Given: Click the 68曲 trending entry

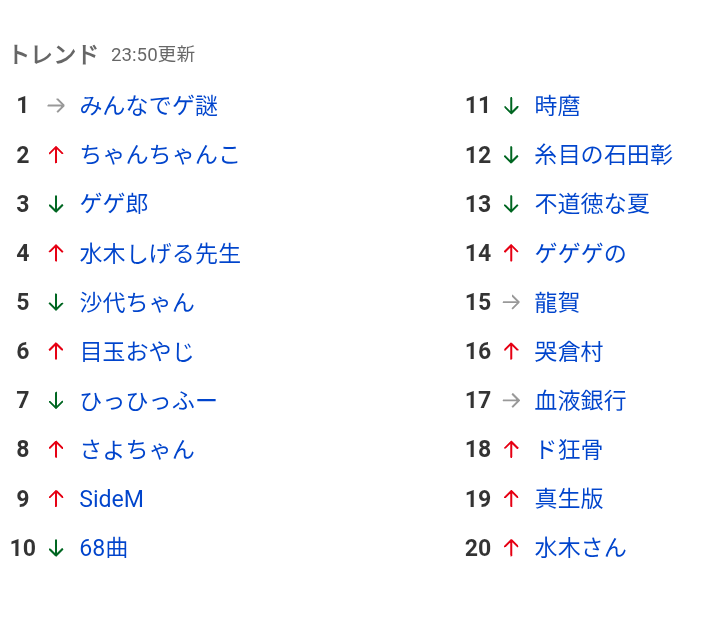Looking at the screenshot, I should click(103, 548).
